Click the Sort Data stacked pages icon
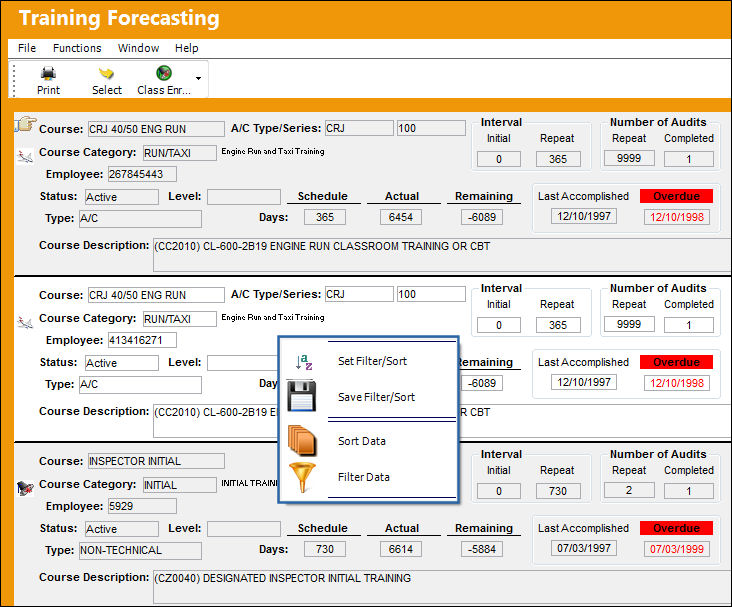732x607 pixels. coord(302,440)
